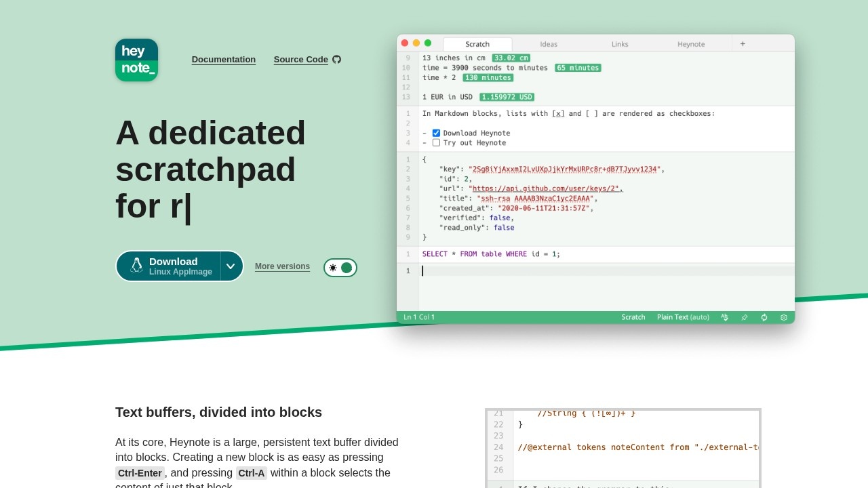The height and width of the screenshot is (488, 868).
Task: Check the Try out Heynote checkbox
Action: point(436,143)
